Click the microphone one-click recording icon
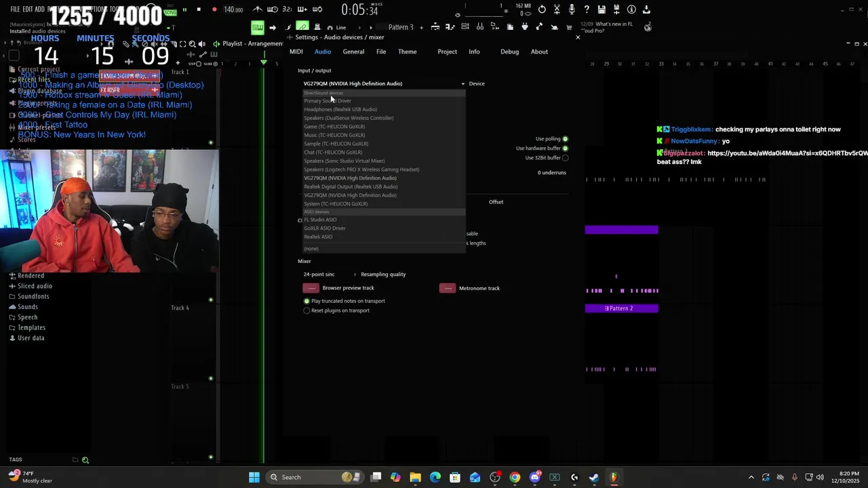Viewport: 868px width, 488px height. coord(572,9)
